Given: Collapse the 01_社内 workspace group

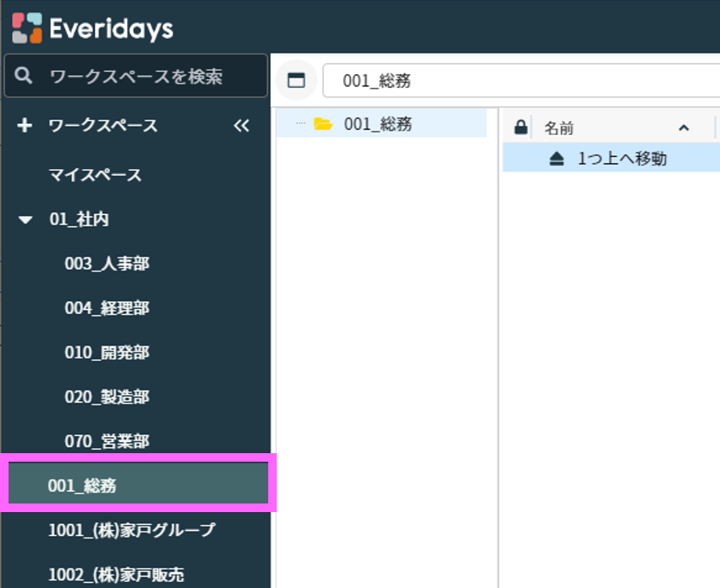Looking at the screenshot, I should (x=26, y=220).
